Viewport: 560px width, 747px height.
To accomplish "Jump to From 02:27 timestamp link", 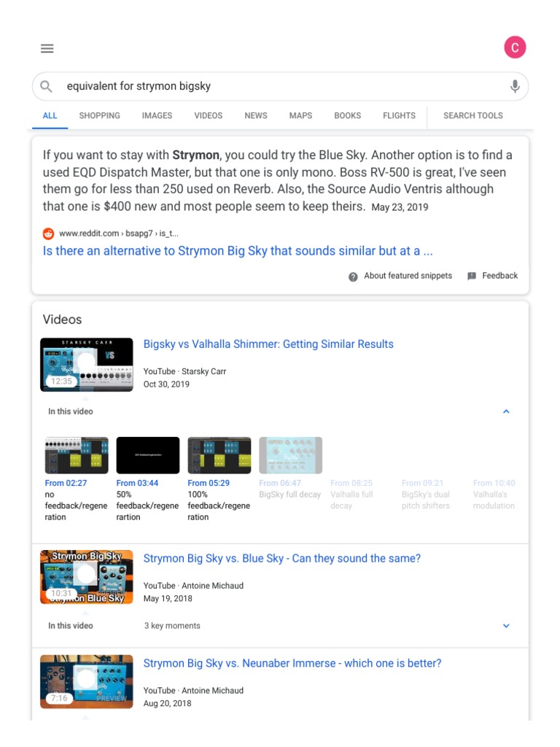I will tap(66, 483).
